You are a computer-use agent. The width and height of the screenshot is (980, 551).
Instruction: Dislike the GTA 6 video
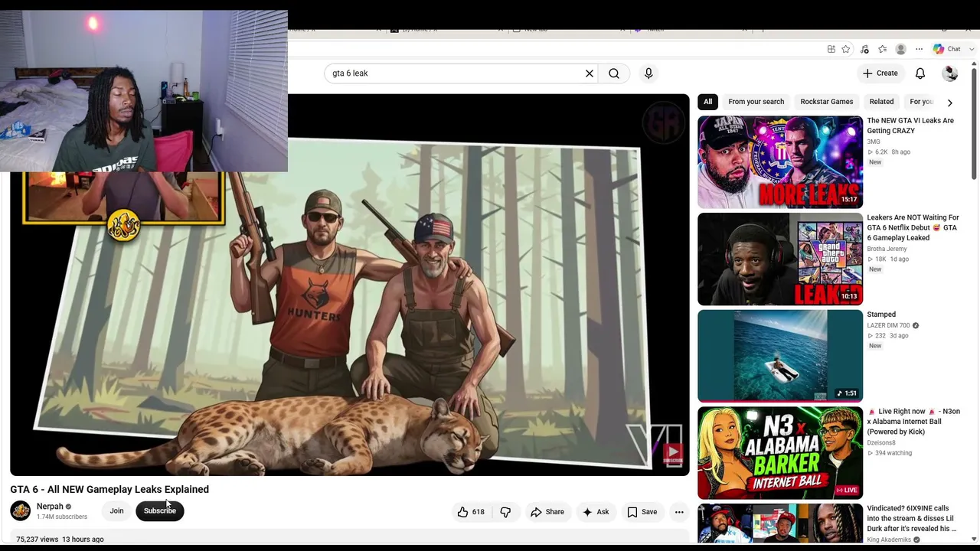[505, 512]
